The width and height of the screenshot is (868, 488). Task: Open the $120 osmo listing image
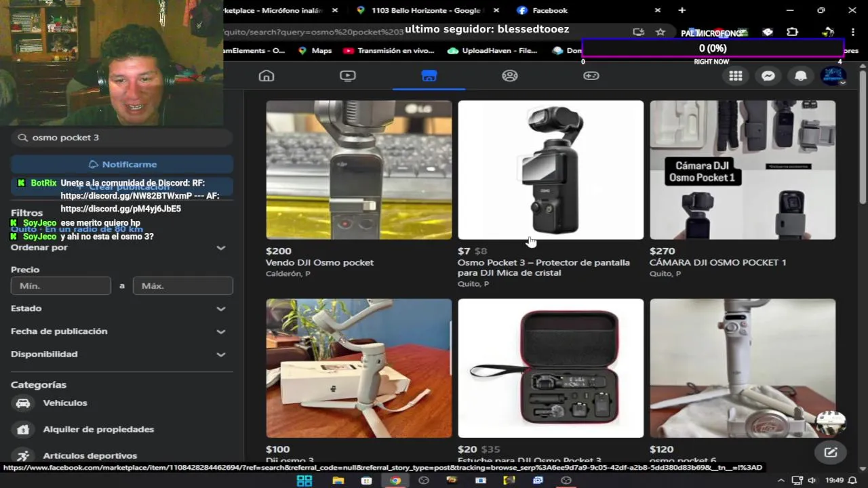point(743,368)
